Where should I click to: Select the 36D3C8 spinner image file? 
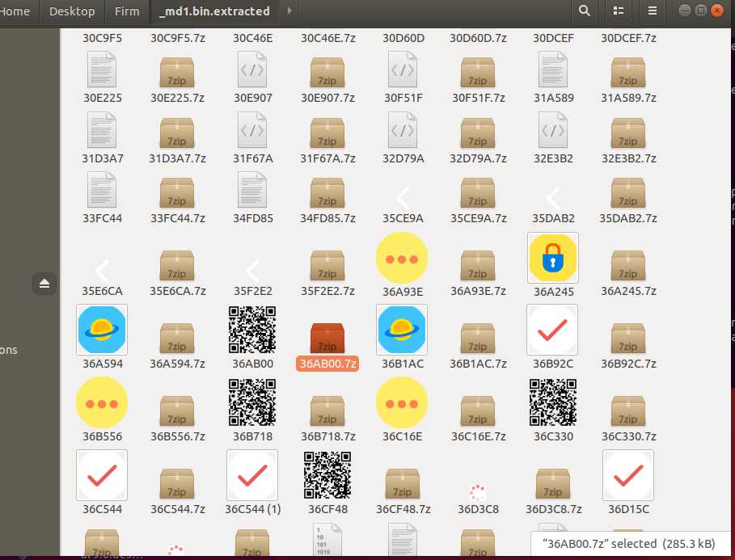(x=478, y=493)
